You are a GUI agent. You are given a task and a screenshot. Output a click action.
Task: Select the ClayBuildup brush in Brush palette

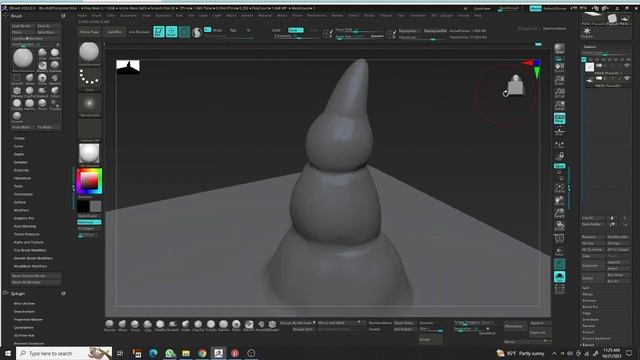tap(55, 53)
